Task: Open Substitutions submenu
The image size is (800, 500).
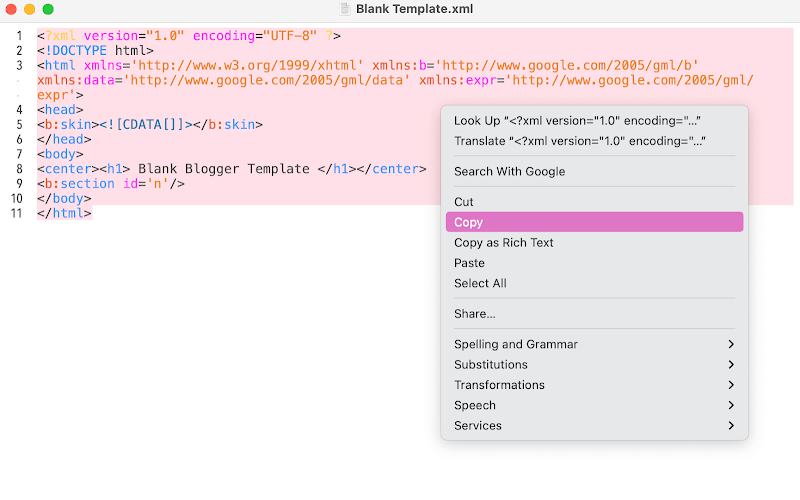Action: [x=594, y=365]
